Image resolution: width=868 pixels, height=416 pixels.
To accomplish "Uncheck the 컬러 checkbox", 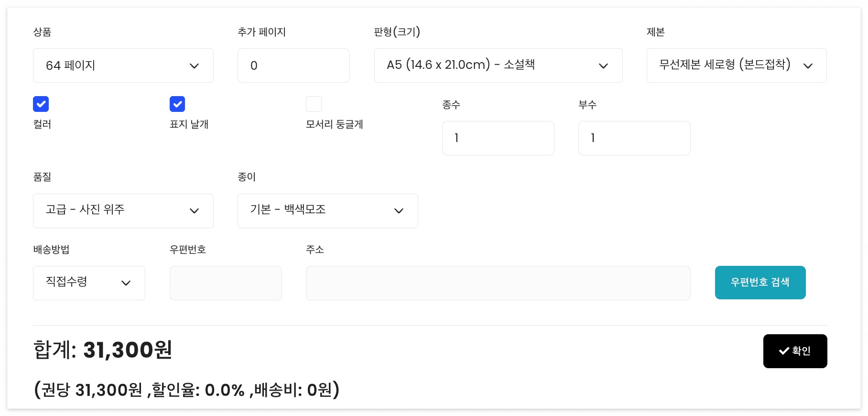I will click(41, 104).
